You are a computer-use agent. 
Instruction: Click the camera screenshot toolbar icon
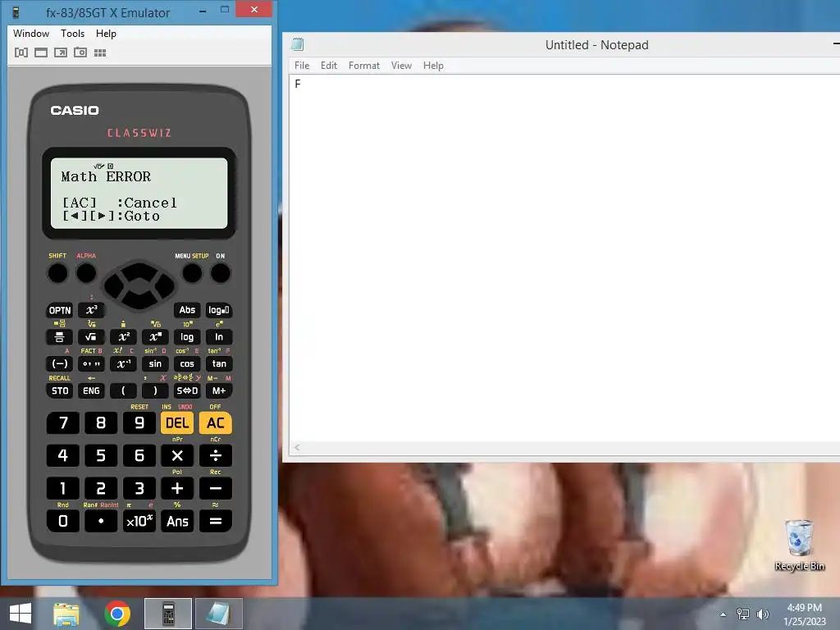tap(80, 52)
